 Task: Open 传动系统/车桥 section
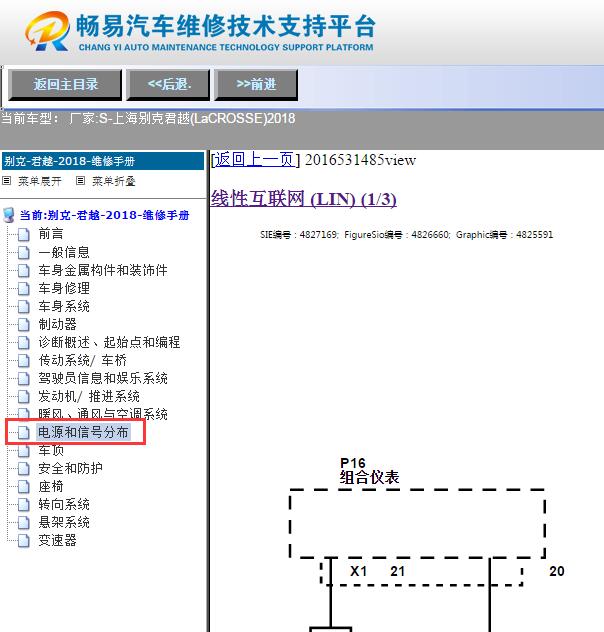83,360
